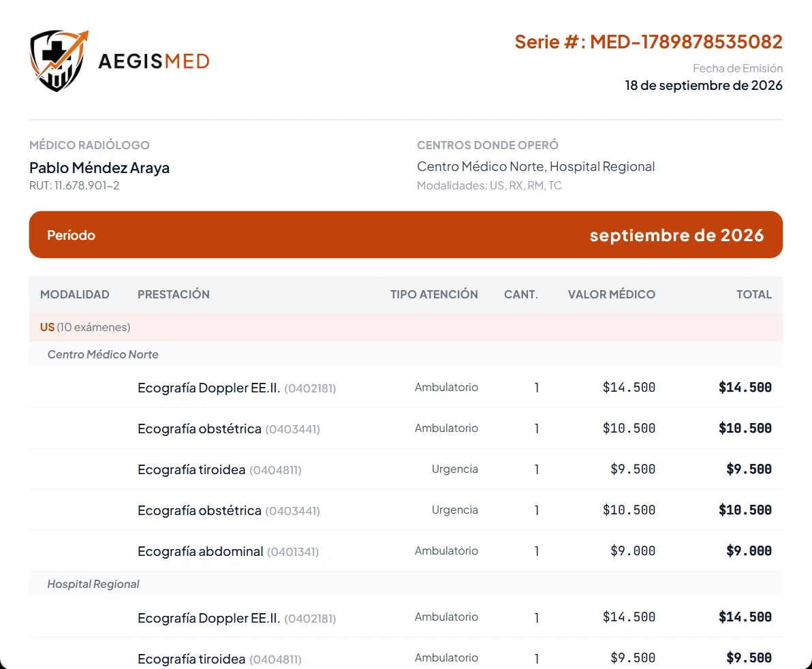Click the italic 'Hospital Regional' subgroup row
This screenshot has width=812, height=669.
click(x=405, y=584)
